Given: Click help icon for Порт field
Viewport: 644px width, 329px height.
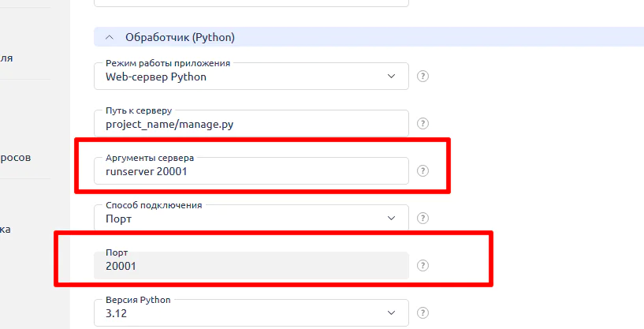Looking at the screenshot, I should tap(423, 265).
